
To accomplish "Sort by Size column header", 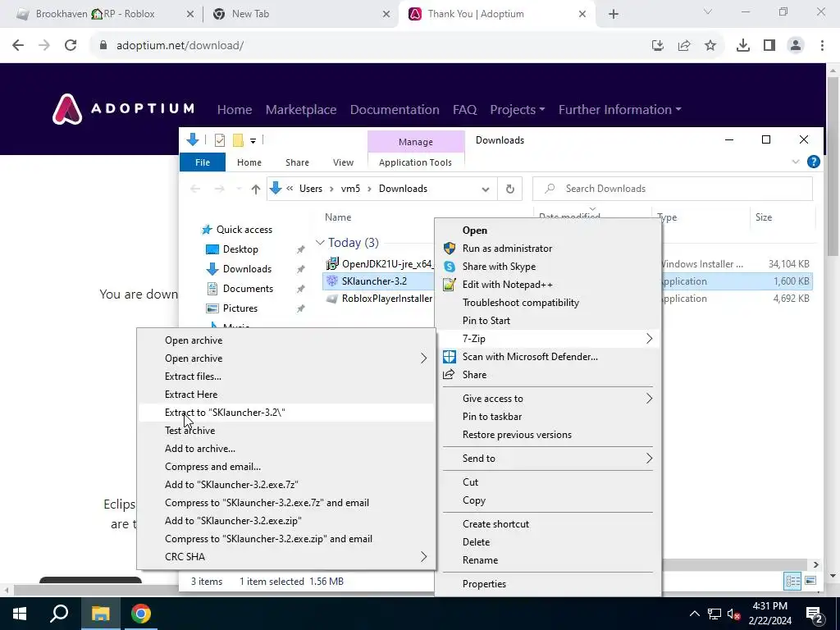I will tap(764, 217).
